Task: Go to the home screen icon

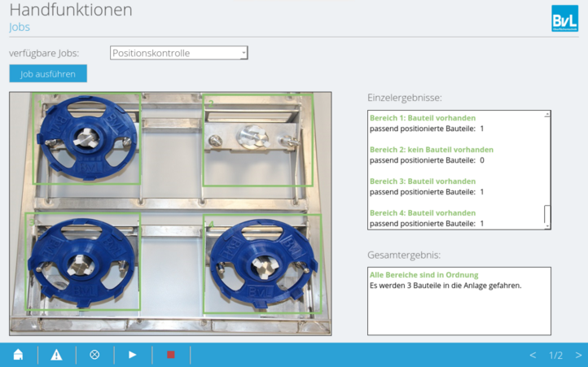Action: (18, 355)
